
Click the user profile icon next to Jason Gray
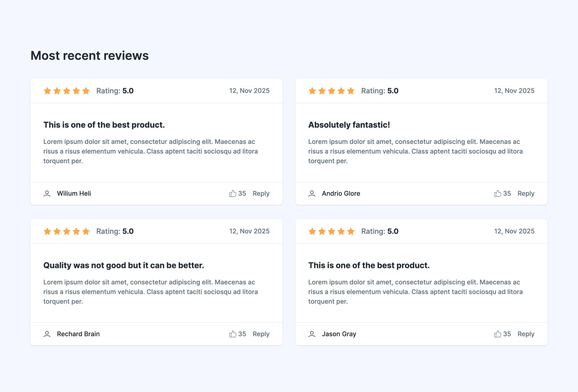coord(312,334)
